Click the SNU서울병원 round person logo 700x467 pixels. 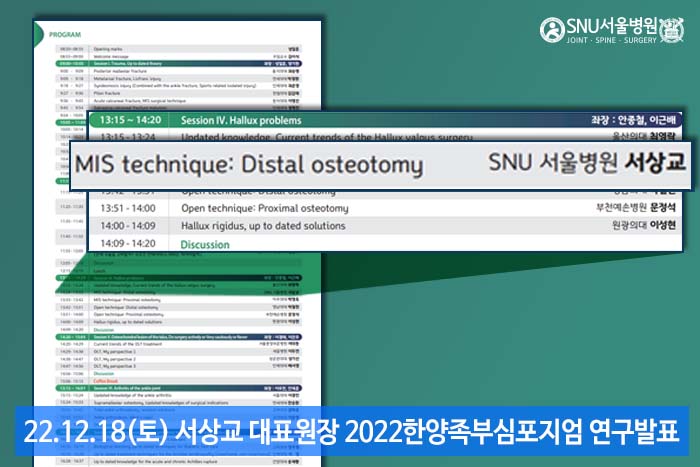[552, 30]
